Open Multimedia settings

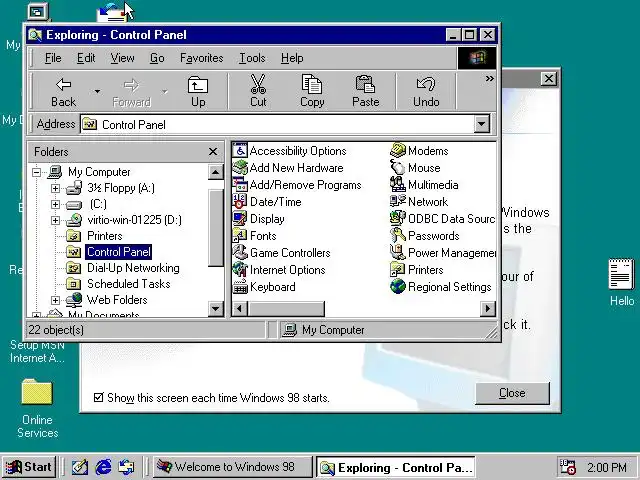(x=424, y=185)
